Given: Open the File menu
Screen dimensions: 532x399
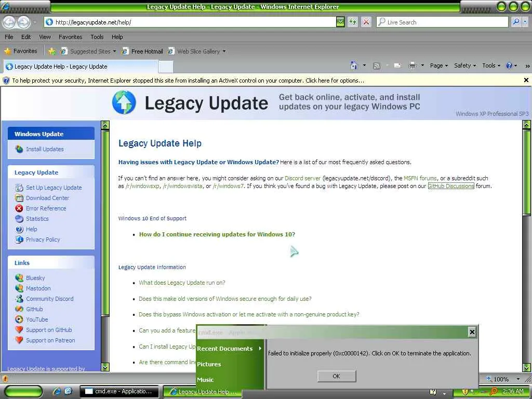Looking at the screenshot, I should click(9, 37).
